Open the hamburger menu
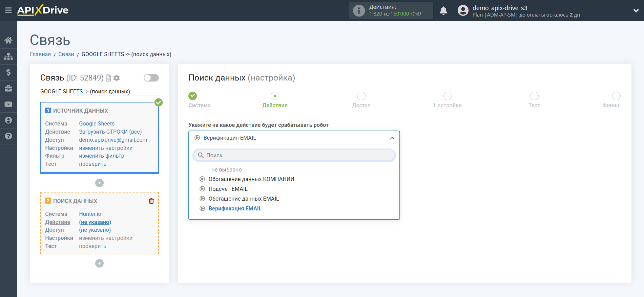 (8, 10)
